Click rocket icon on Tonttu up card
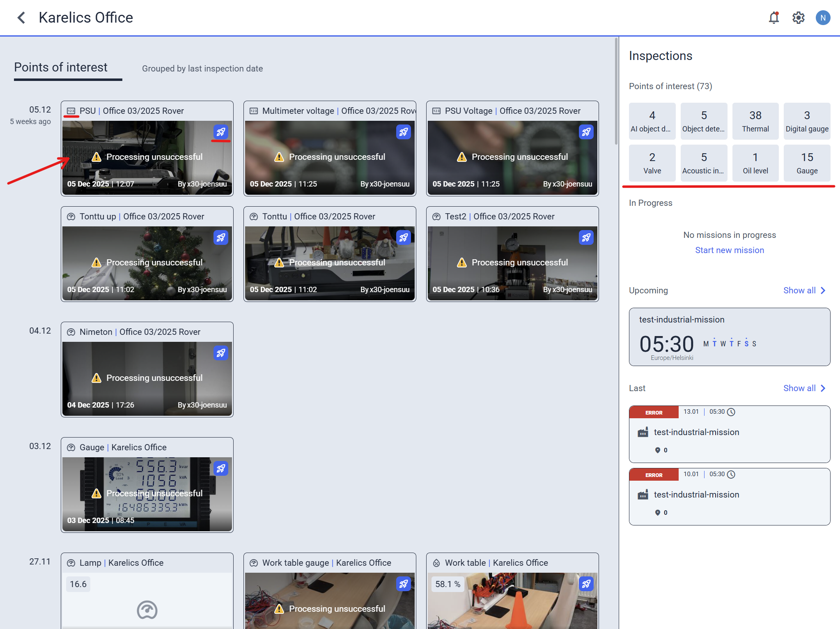Viewport: 840px width, 629px height. click(221, 237)
